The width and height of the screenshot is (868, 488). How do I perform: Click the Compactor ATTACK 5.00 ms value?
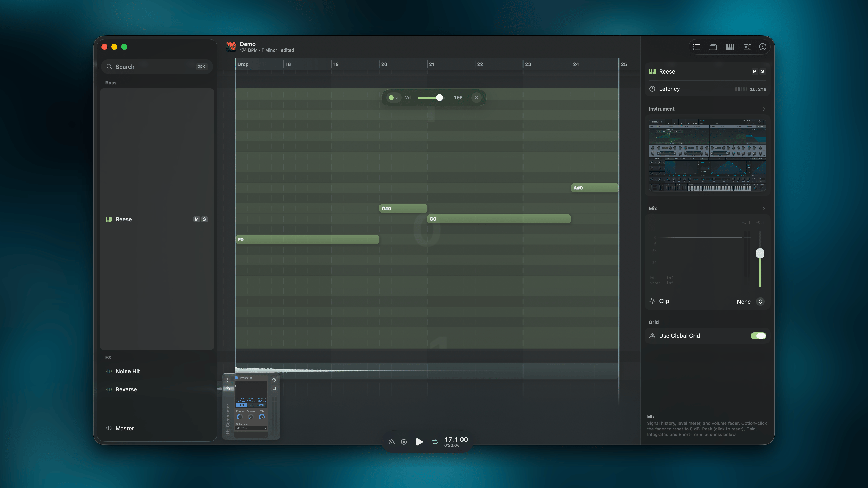pyautogui.click(x=241, y=401)
